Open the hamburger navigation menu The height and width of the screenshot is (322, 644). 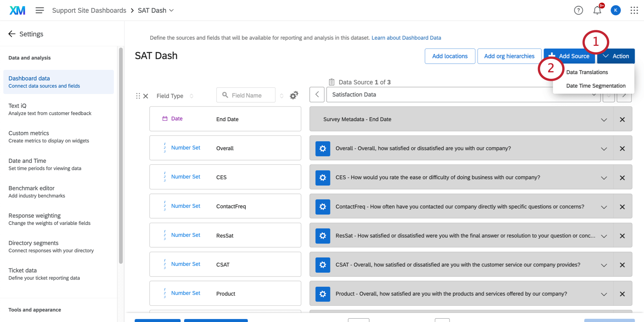tap(40, 10)
